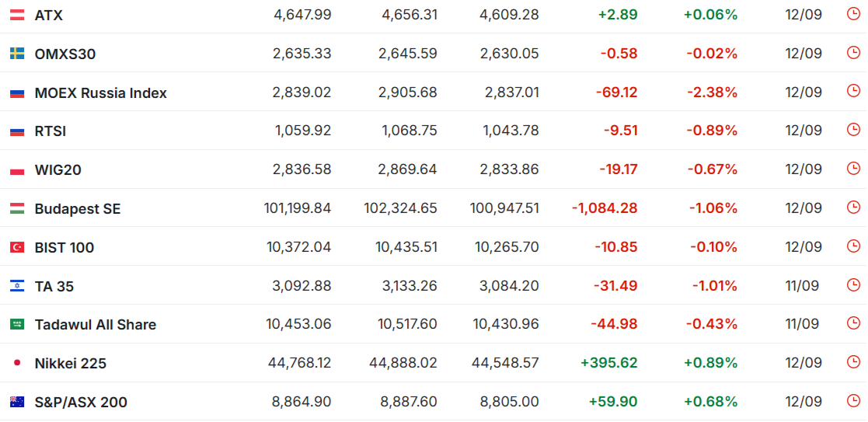Click the clock icon in ATX row
868x422 pixels.
pos(853,14)
